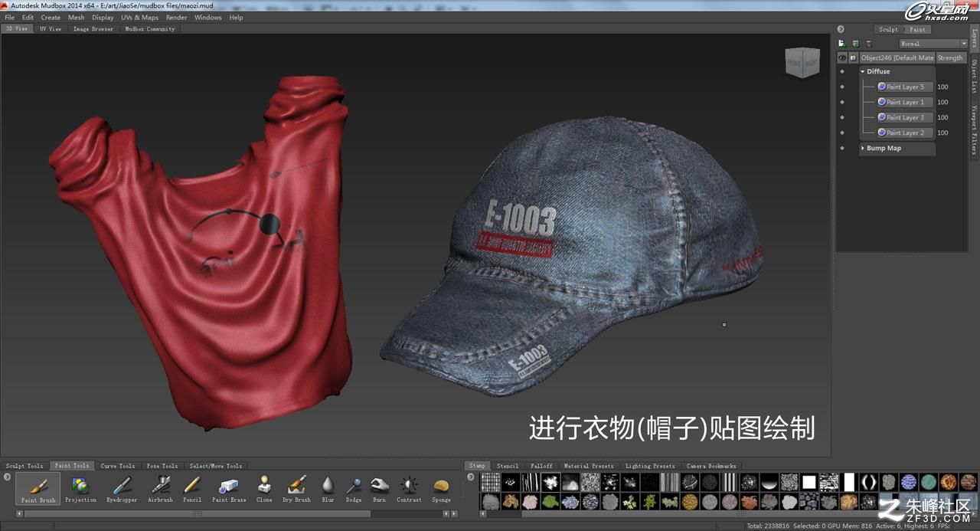Select the first grid pattern stamp
980x531 pixels.
pos(490,482)
